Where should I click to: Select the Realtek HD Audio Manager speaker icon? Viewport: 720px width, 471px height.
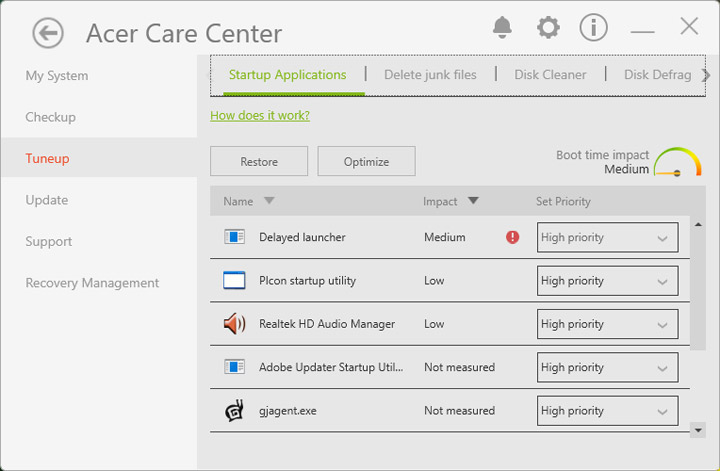point(234,324)
